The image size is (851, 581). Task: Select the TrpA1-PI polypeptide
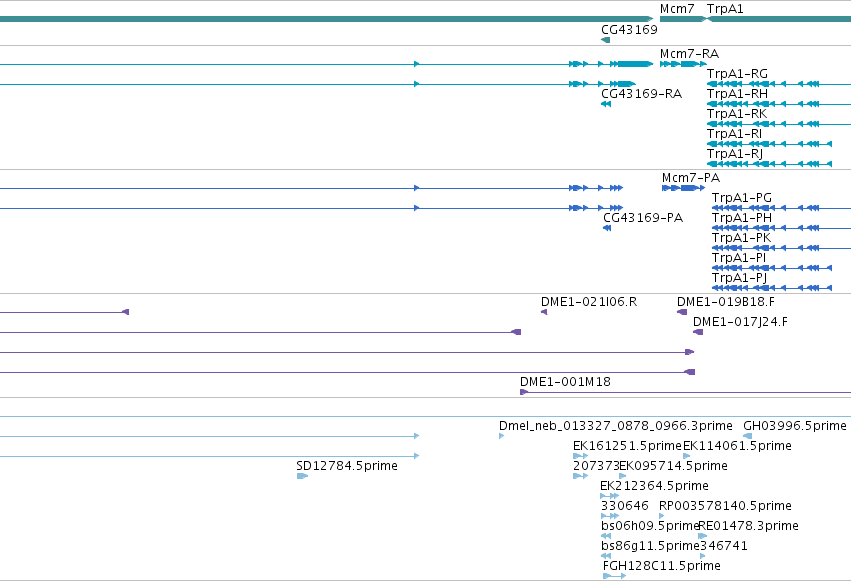pos(772,268)
